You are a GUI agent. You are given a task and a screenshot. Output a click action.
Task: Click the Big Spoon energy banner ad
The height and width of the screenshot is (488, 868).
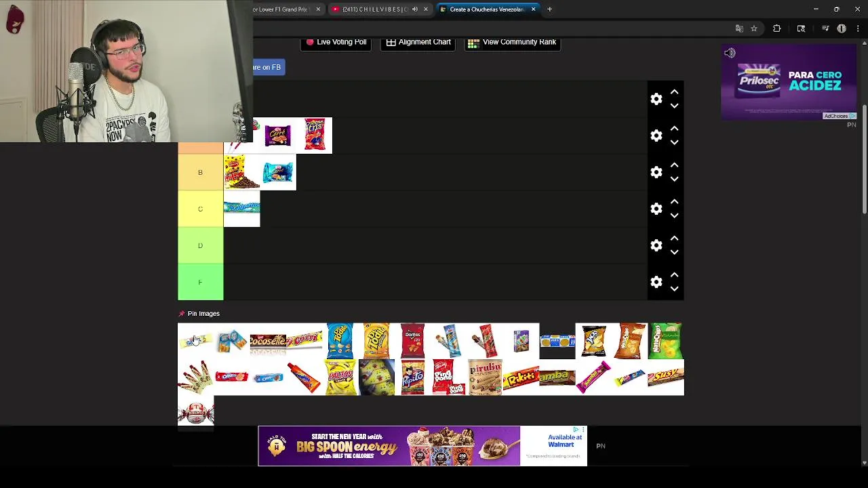pyautogui.click(x=422, y=446)
